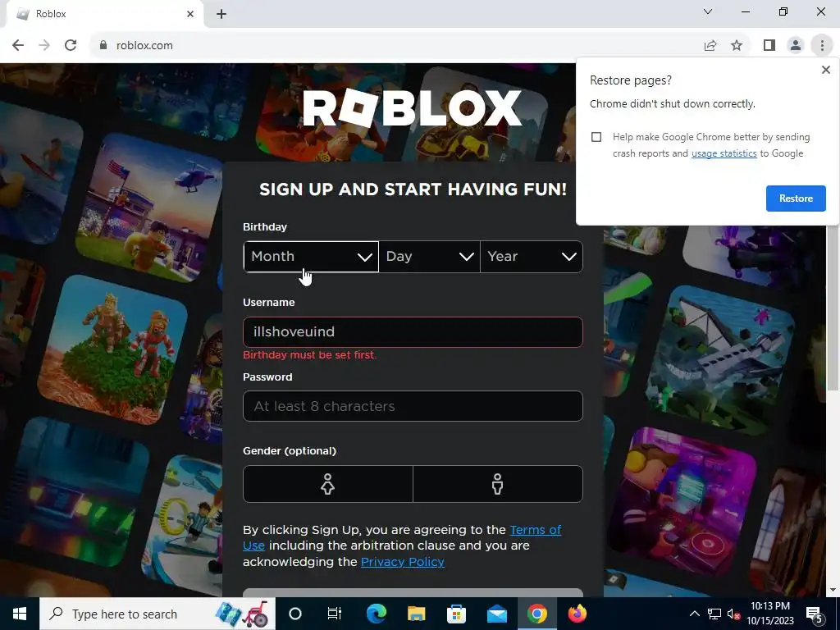Open the notification center icon
This screenshot has height=630, width=840.
[815, 614]
